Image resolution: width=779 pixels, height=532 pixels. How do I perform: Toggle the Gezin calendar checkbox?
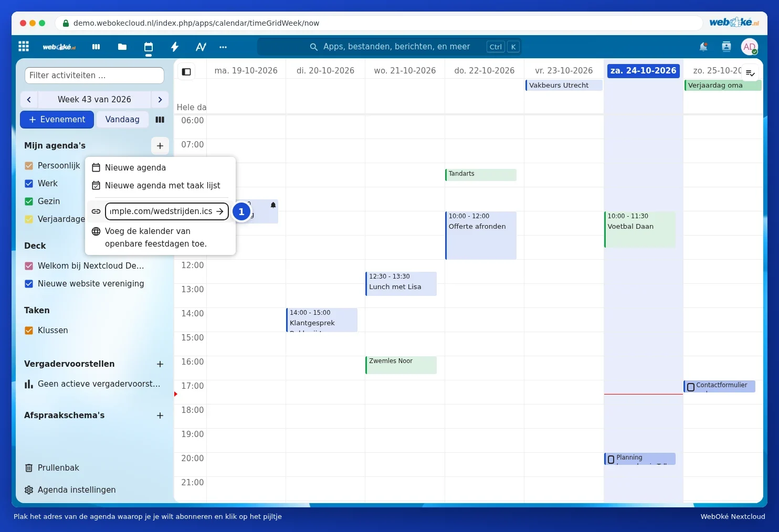[29, 201]
